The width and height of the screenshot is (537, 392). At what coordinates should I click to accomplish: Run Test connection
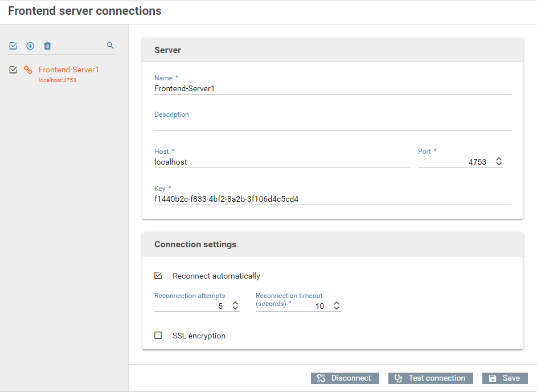[431, 378]
